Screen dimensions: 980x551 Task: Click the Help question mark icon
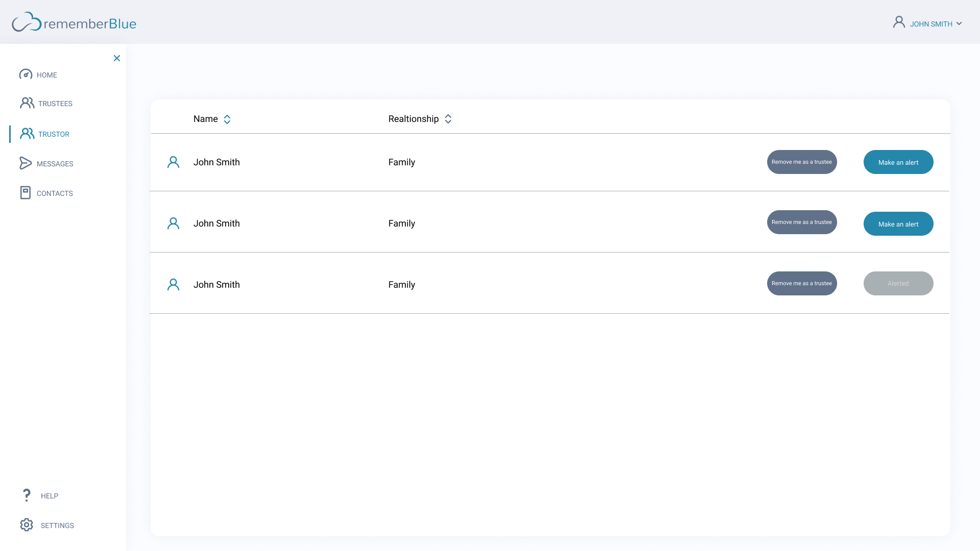[27, 495]
